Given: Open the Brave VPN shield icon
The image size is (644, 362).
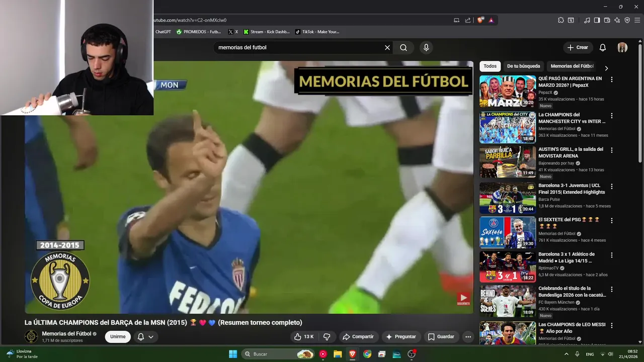Looking at the screenshot, I should point(627,20).
